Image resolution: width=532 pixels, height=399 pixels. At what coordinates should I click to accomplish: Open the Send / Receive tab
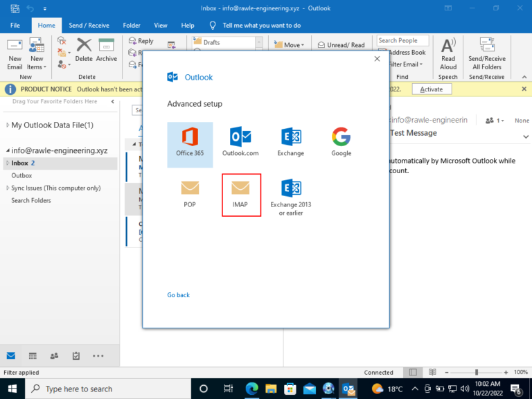coord(89,26)
